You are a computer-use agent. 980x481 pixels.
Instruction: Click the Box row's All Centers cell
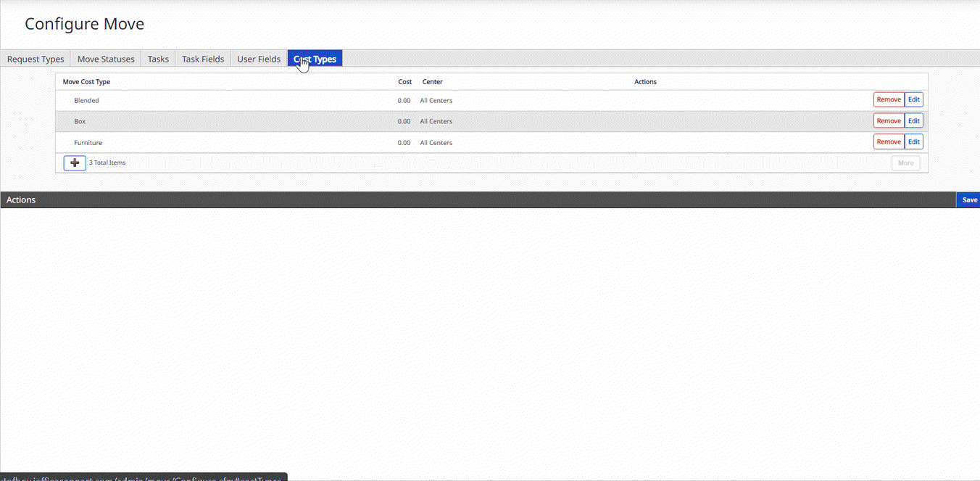tap(436, 122)
